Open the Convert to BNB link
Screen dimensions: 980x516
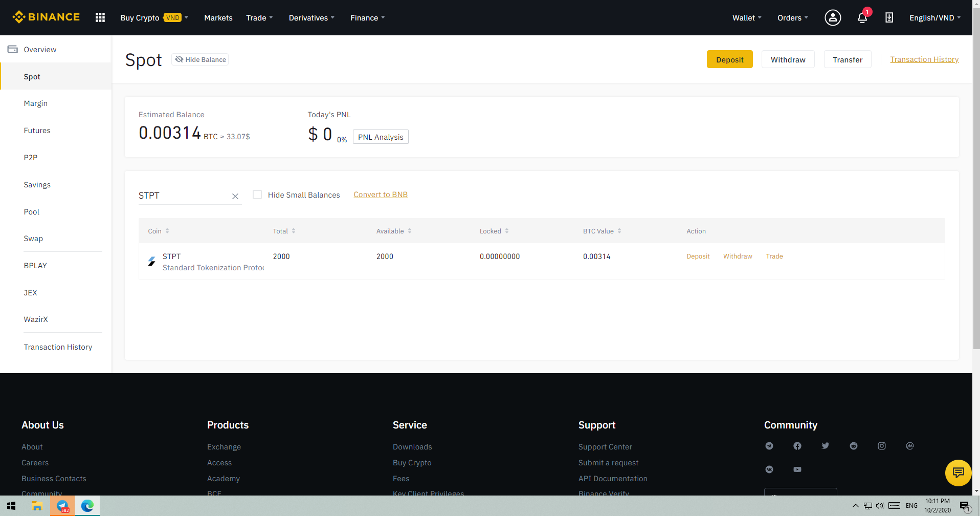380,195
